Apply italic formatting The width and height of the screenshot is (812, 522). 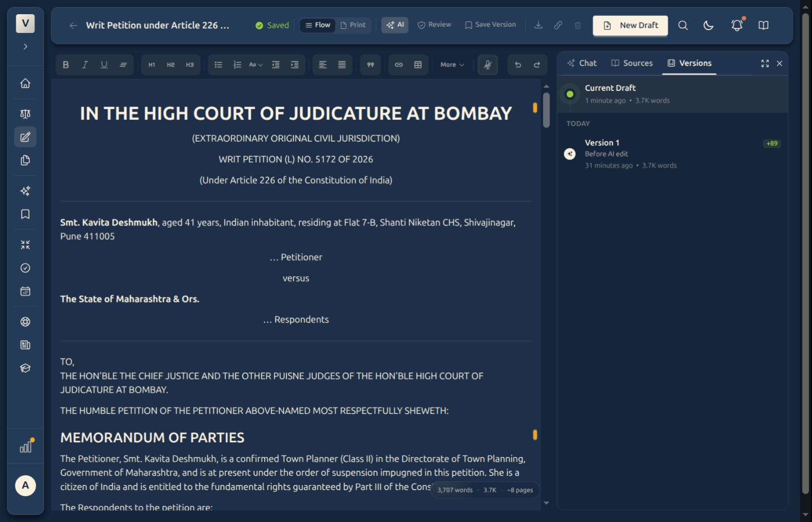click(85, 64)
